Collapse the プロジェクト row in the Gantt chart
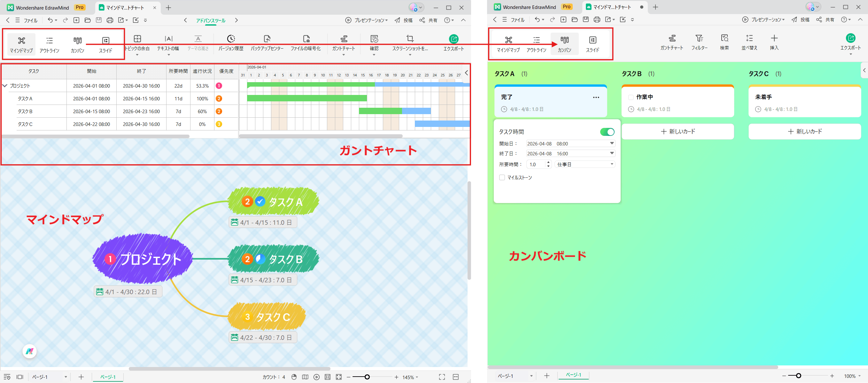Image resolution: width=868 pixels, height=383 pixels. point(5,86)
